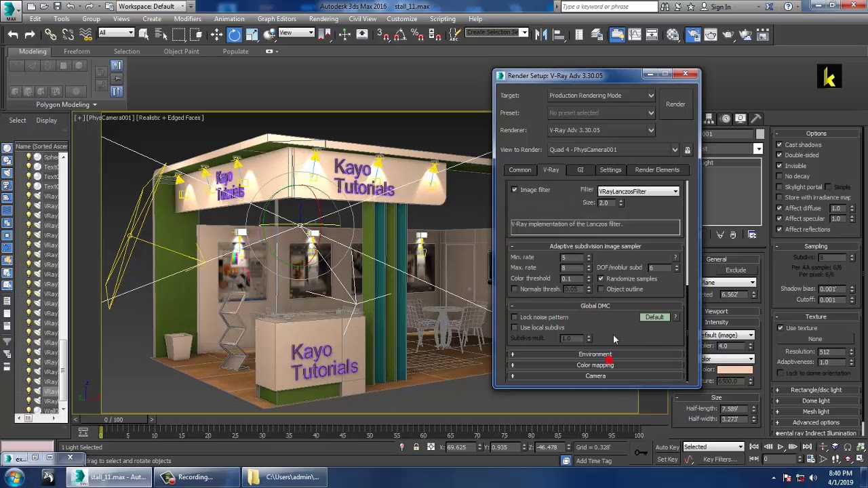Toggle Angle Snap in toolbar
Screen dimensions: 868x488
401,35
